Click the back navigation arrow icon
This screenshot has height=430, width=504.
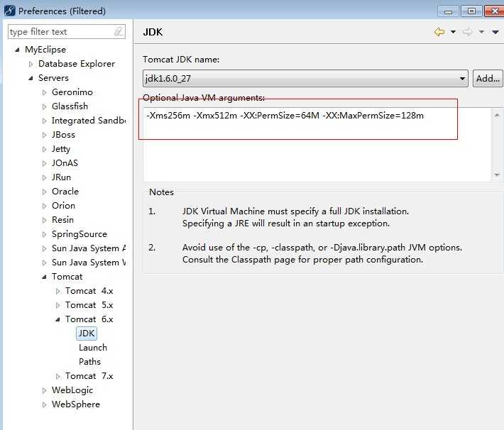[x=439, y=32]
